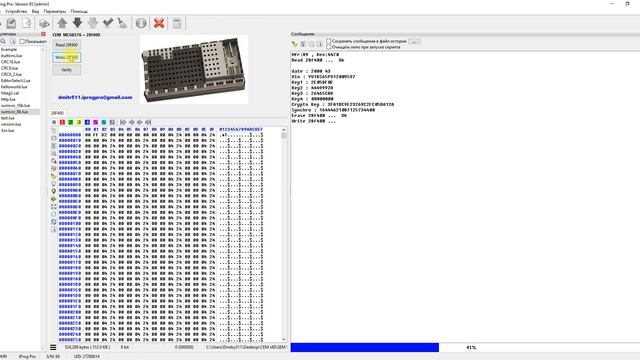Click the gray circle icon before marker 1
This screenshot has width=640, height=360.
click(x=54, y=122)
